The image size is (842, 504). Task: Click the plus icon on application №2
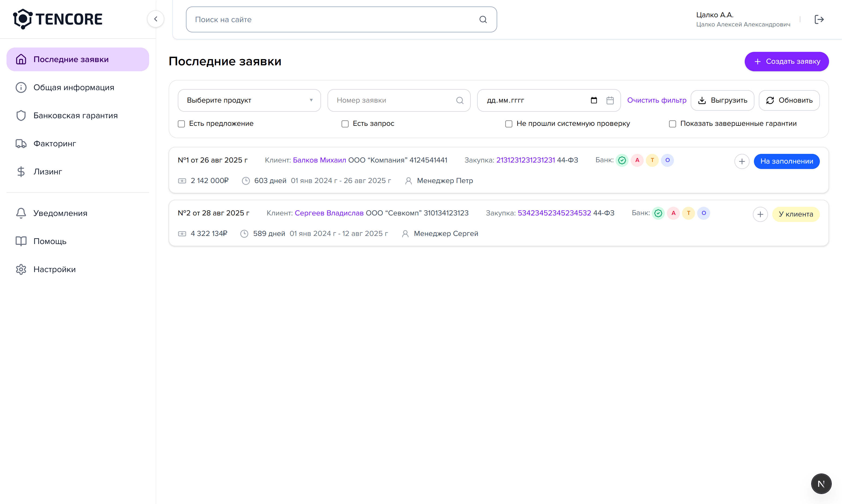pos(760,214)
